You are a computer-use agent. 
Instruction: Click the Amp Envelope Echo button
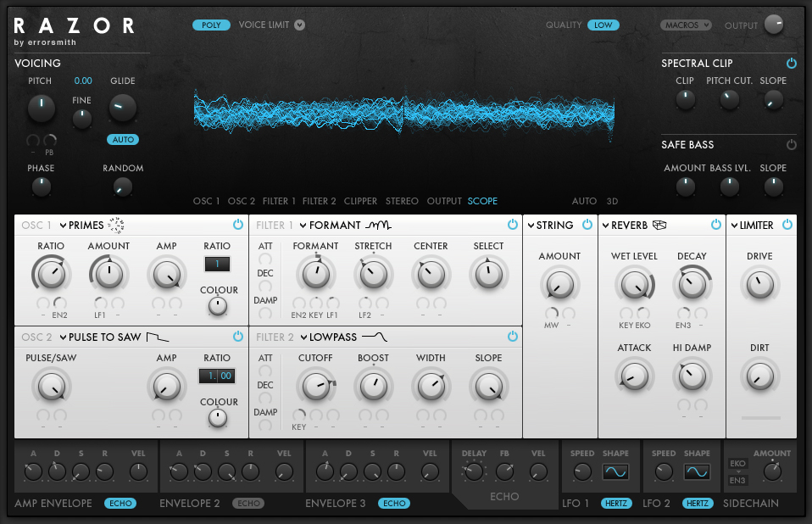tap(120, 504)
